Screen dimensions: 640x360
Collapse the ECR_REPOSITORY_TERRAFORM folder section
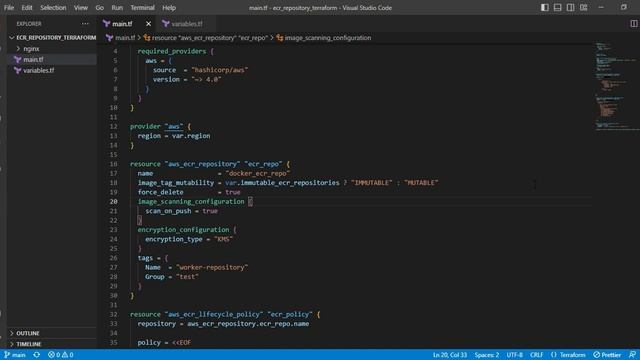52,38
